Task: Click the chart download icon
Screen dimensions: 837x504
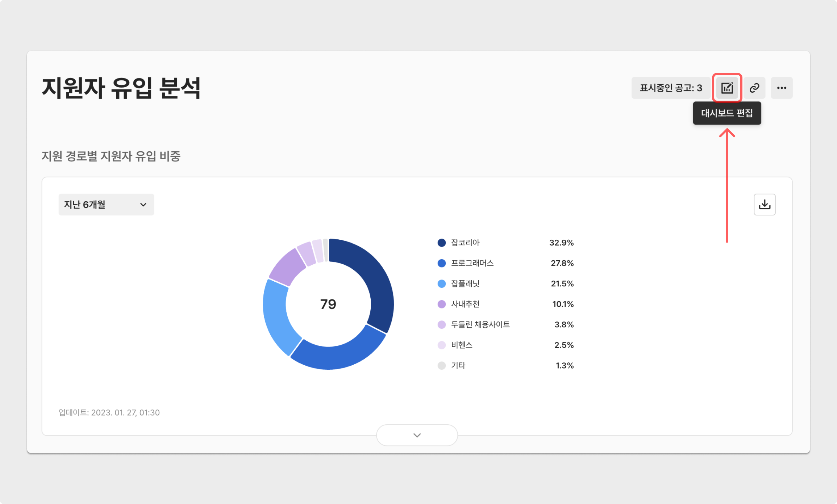Action: [x=765, y=205]
